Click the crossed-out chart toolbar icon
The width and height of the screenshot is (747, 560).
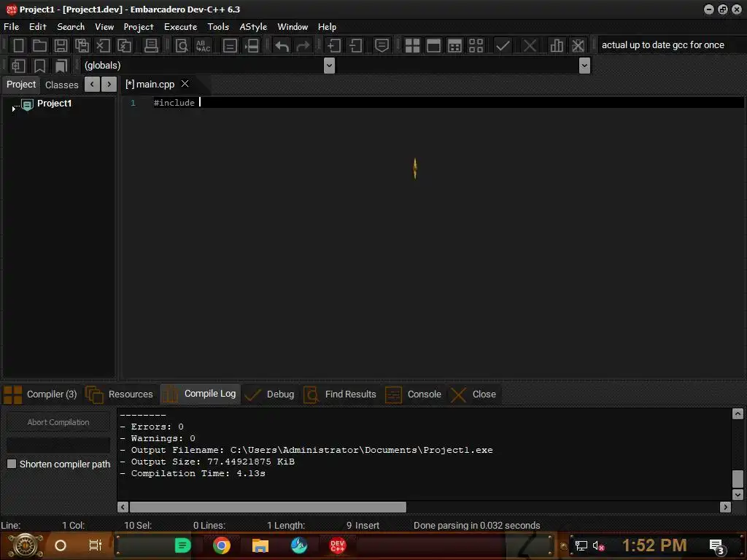pos(578,46)
